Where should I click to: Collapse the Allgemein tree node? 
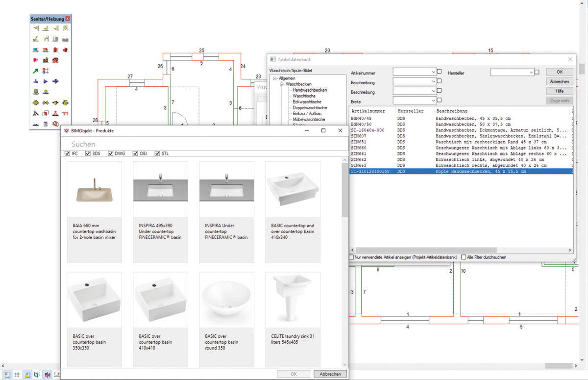(x=275, y=78)
